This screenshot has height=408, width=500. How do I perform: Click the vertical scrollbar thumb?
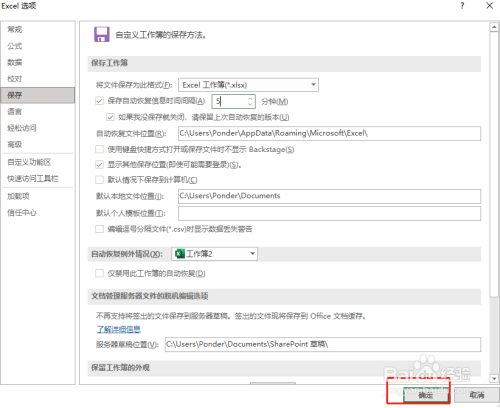[x=494, y=164]
